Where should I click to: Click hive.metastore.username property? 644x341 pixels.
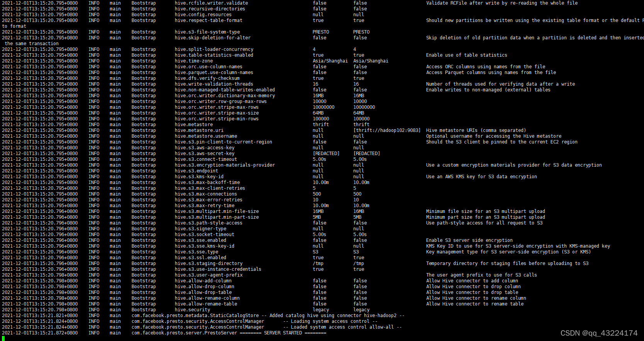pos(206,136)
